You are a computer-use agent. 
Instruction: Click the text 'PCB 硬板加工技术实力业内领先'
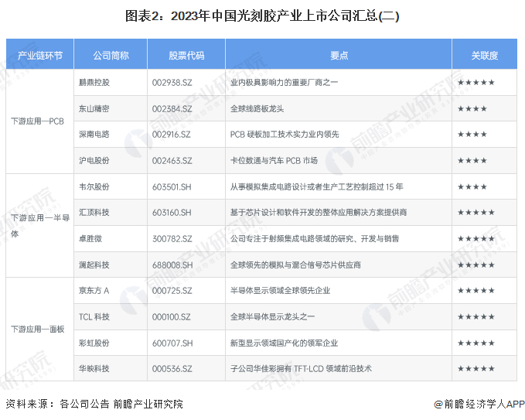coord(285,135)
